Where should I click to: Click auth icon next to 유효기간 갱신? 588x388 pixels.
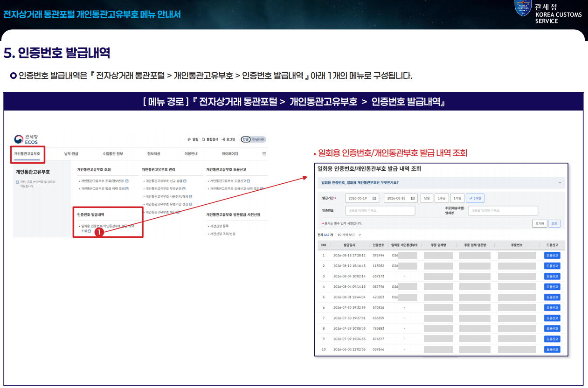click(x=191, y=204)
